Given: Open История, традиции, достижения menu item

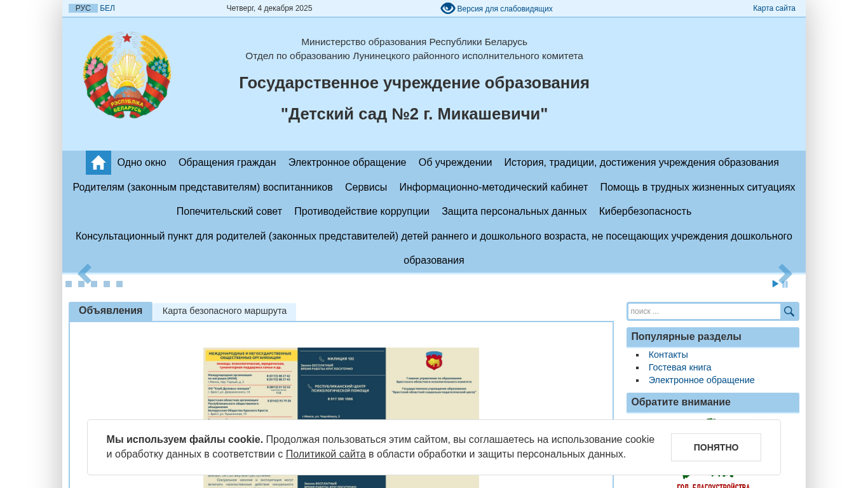Looking at the screenshot, I should (x=641, y=163).
